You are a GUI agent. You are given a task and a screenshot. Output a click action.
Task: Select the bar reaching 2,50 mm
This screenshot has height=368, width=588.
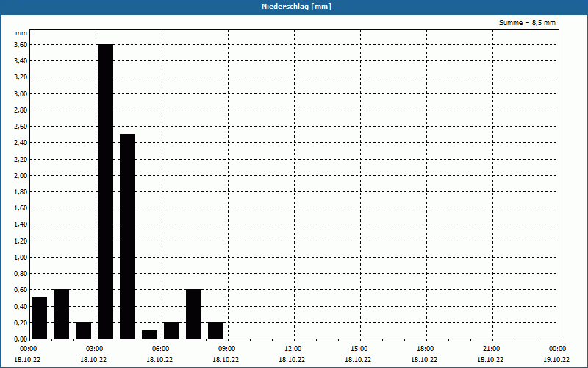tap(127, 236)
